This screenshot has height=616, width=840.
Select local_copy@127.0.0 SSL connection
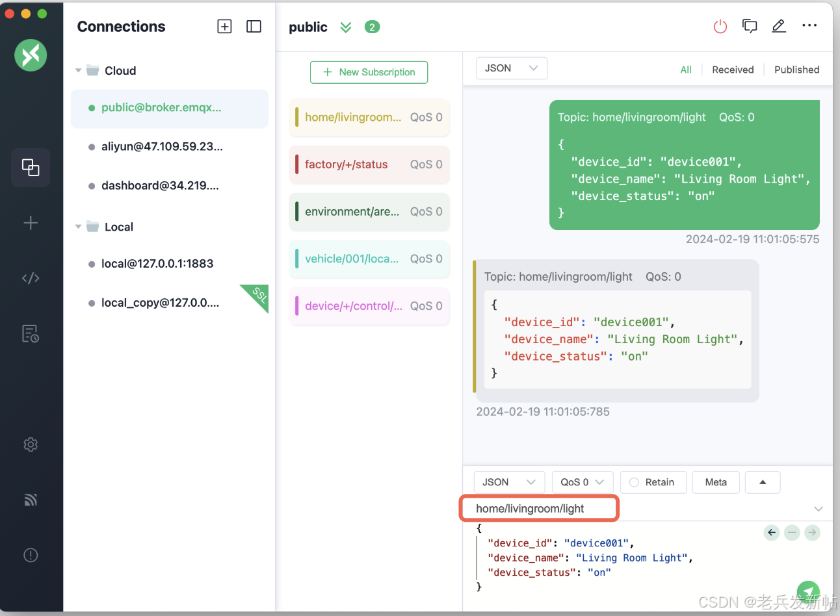coord(169,303)
